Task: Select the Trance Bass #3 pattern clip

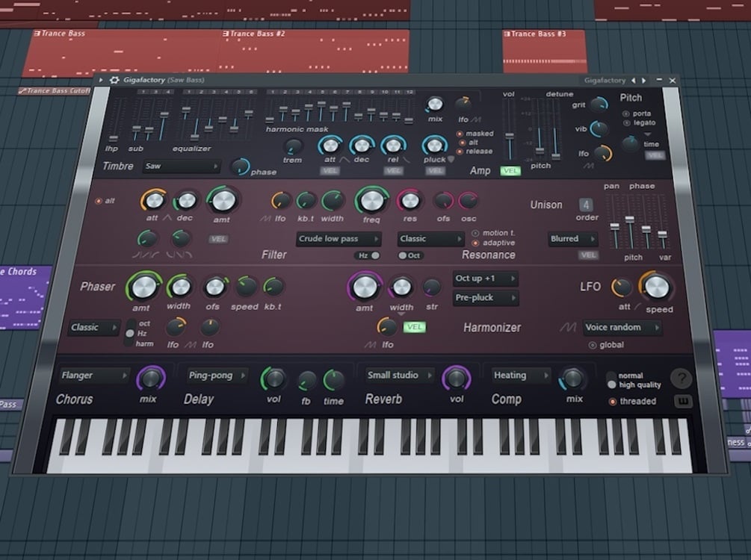Action: click(x=544, y=51)
